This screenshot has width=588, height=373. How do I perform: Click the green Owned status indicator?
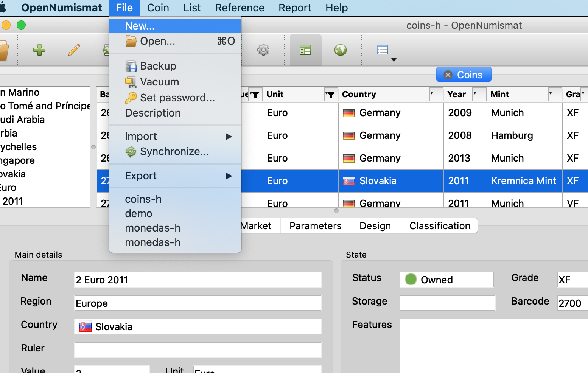pos(411,280)
